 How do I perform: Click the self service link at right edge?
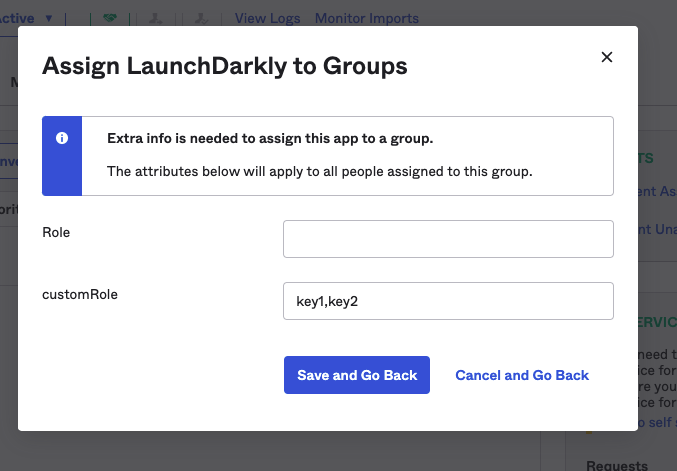pyautogui.click(x=655, y=425)
